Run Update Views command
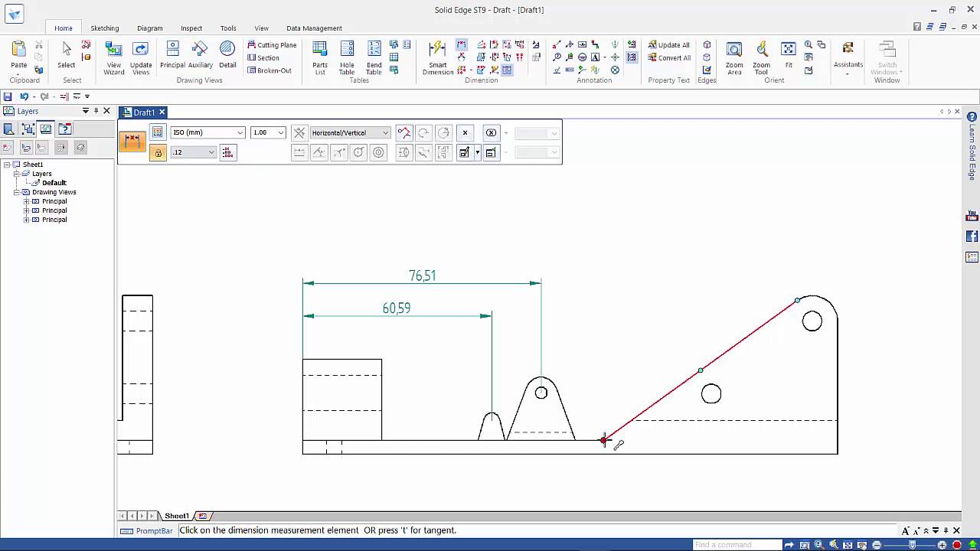The image size is (980, 551). coord(141,58)
